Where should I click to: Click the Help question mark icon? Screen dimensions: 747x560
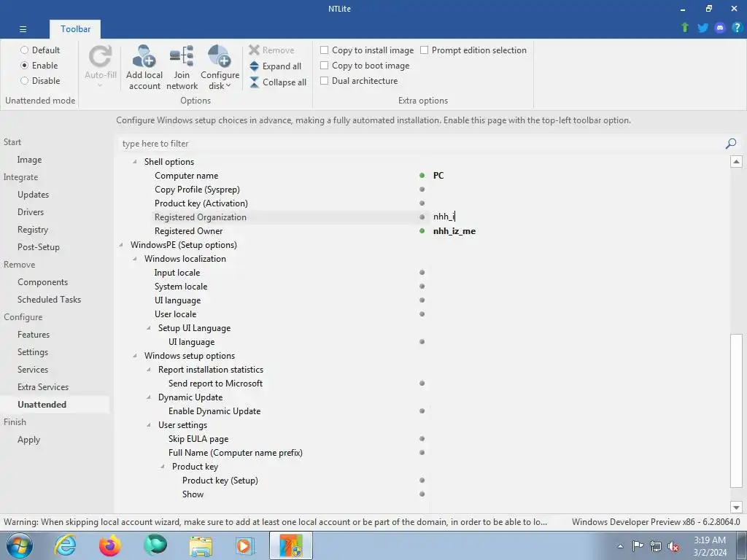[737, 28]
